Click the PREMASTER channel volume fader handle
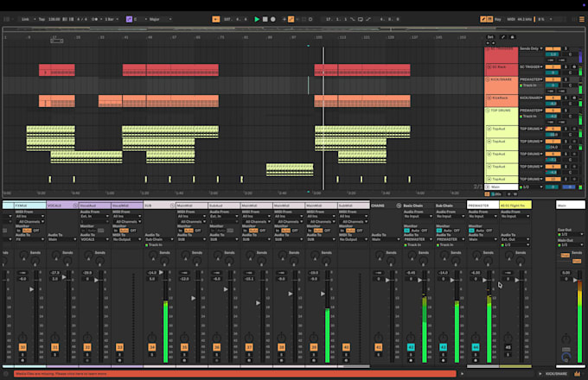The image size is (588, 380). click(484, 280)
